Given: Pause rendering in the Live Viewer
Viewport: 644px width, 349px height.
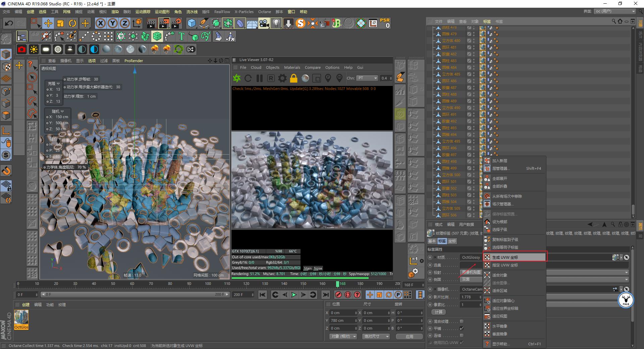Looking at the screenshot, I should [x=260, y=78].
